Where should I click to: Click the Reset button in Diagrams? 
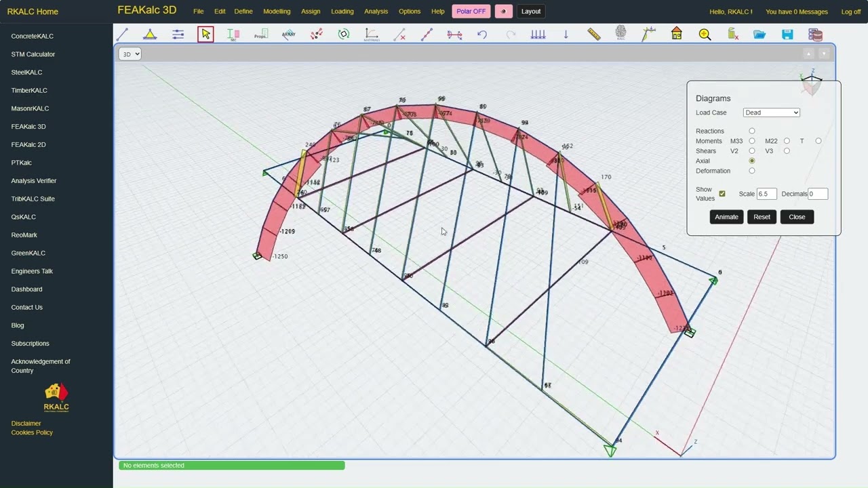tap(762, 217)
